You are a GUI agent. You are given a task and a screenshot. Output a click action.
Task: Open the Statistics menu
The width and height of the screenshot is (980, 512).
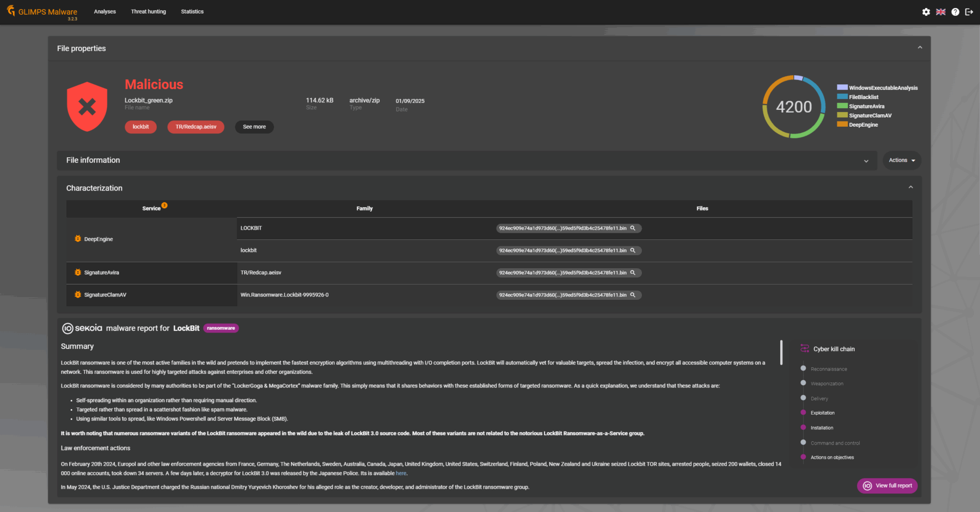(x=192, y=11)
